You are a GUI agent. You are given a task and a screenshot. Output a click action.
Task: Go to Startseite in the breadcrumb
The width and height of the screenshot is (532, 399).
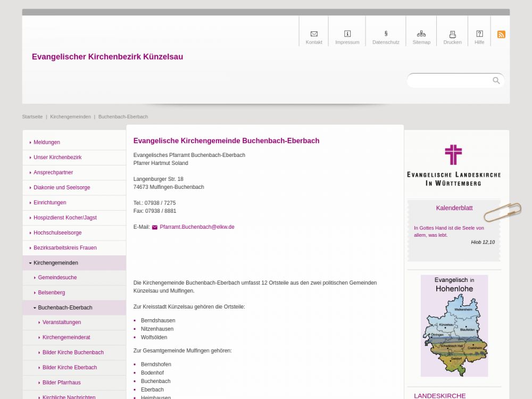[x=32, y=117]
